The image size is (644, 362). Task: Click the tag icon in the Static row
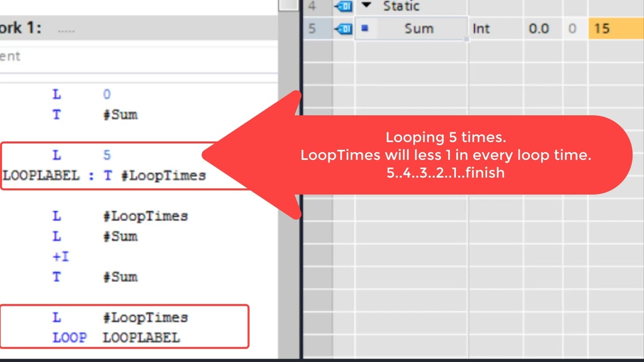(343, 6)
